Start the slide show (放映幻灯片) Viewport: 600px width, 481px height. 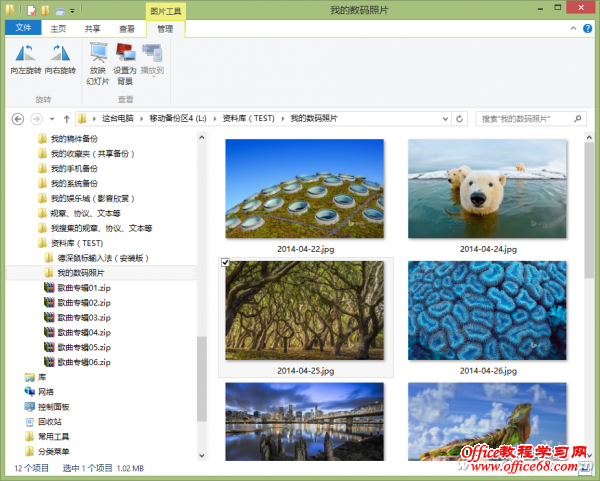point(98,64)
